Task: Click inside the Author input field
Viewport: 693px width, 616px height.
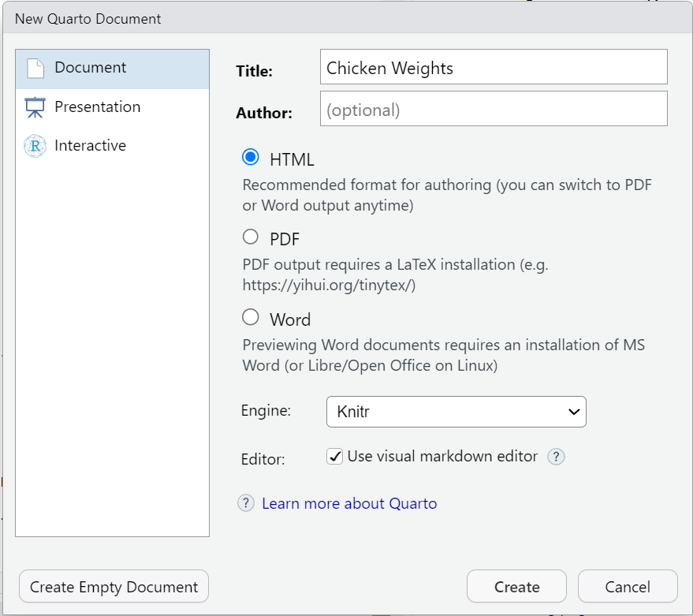Action: 493,108
